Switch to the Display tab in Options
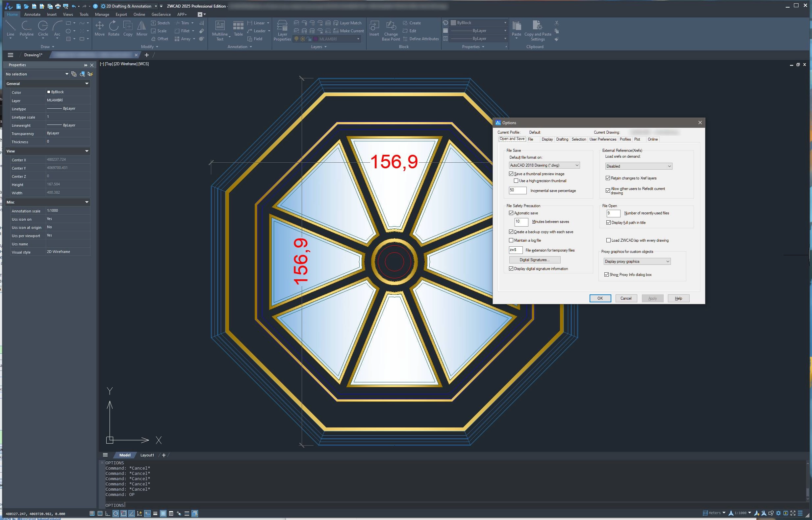 (x=547, y=139)
